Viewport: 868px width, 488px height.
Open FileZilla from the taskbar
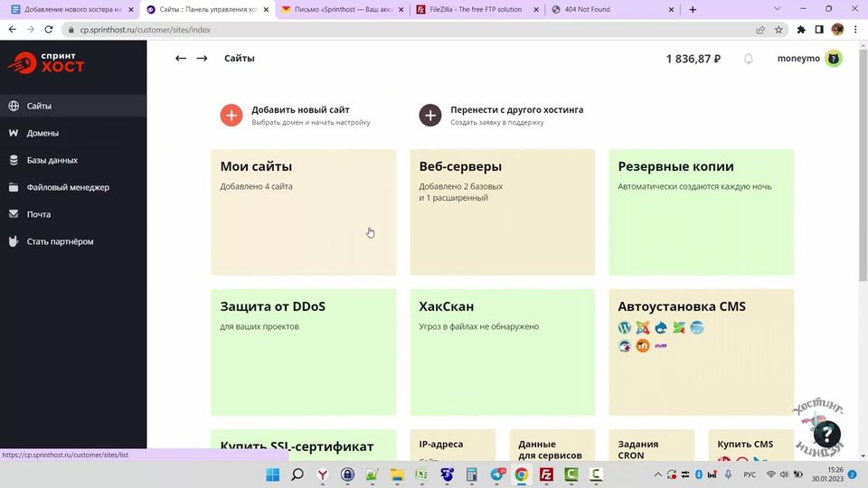pos(546,474)
